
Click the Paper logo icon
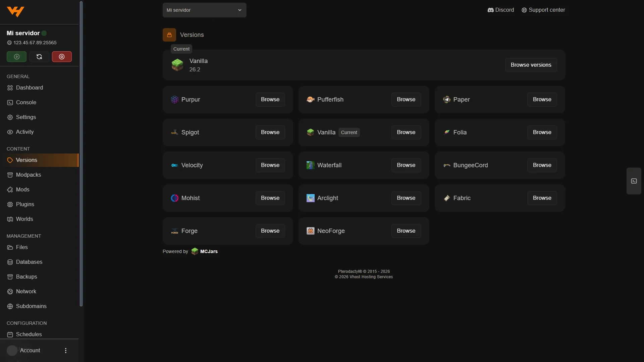tap(447, 100)
